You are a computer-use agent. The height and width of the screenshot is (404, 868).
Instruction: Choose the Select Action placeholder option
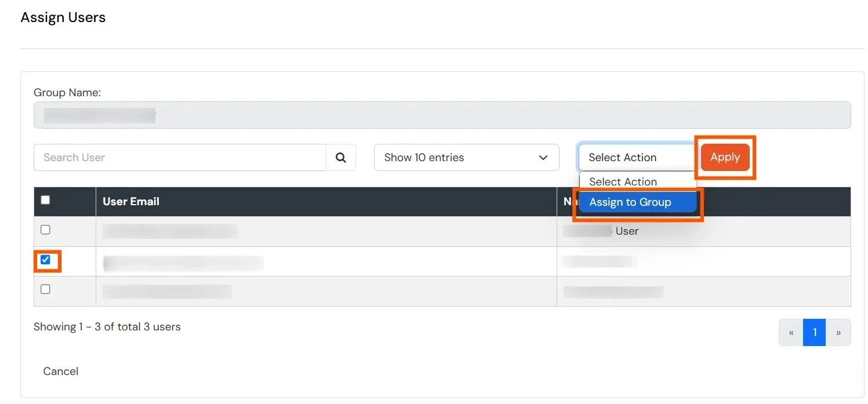(x=622, y=181)
